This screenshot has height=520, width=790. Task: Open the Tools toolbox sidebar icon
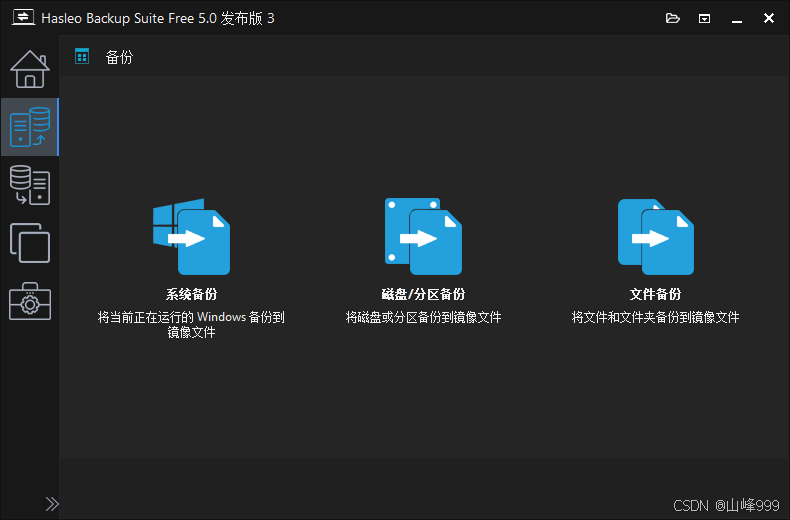tap(30, 301)
